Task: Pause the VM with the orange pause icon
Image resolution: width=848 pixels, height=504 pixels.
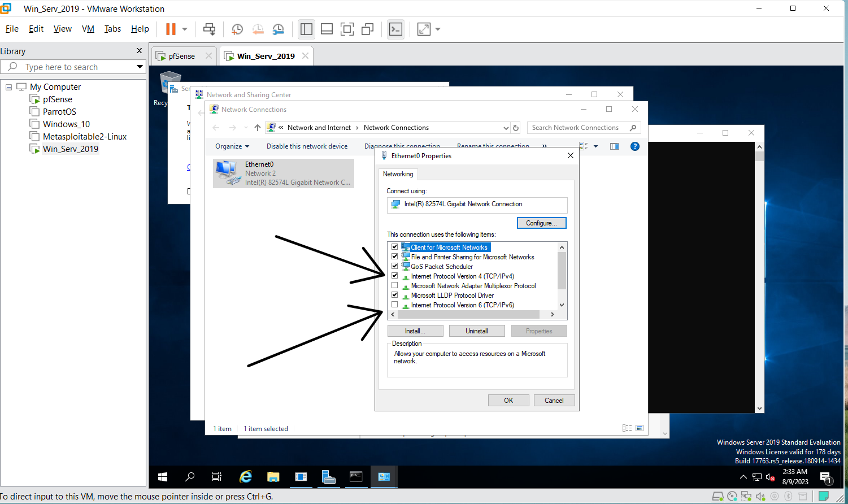Action: pyautogui.click(x=171, y=29)
